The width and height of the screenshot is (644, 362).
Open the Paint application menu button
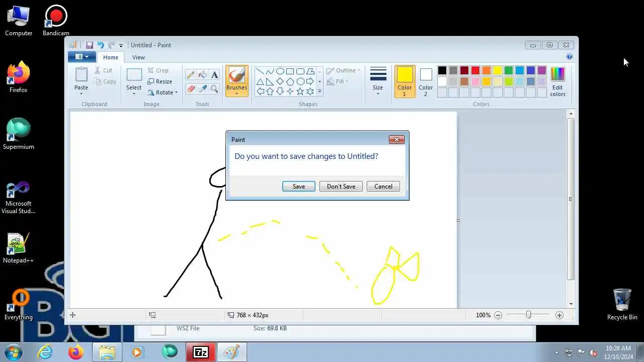coord(82,57)
